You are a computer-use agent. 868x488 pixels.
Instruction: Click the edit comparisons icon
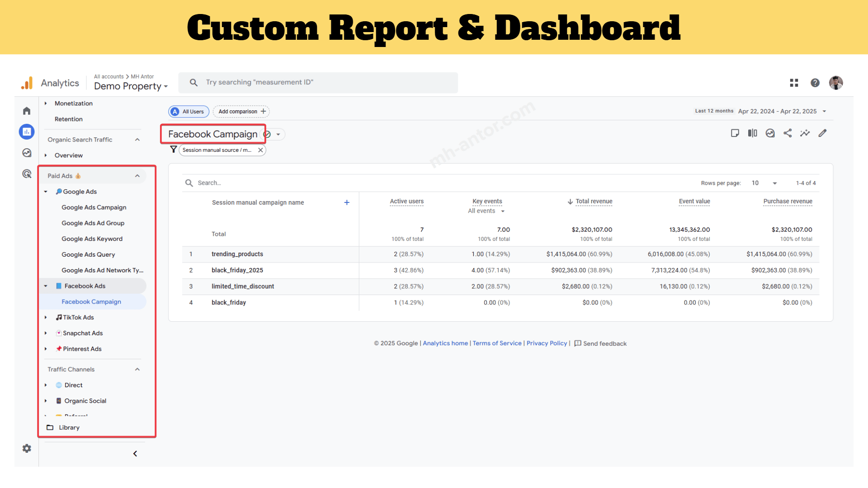click(752, 133)
